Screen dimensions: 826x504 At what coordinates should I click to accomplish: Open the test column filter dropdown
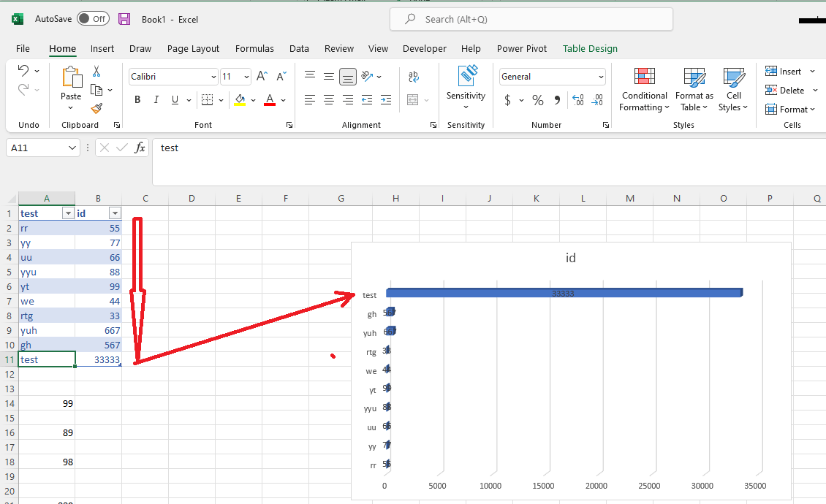pos(68,213)
